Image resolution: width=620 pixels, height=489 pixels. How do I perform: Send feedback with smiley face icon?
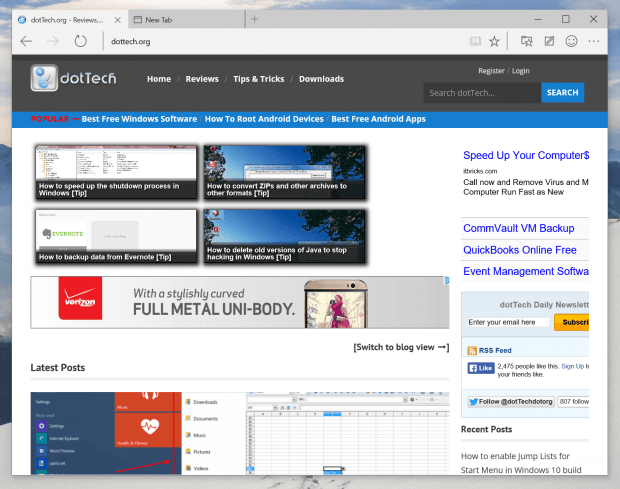click(571, 41)
